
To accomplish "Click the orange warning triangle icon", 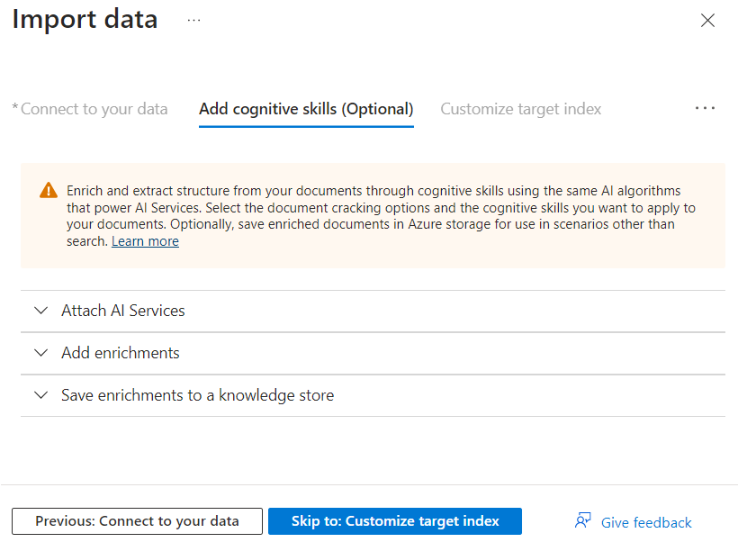I will click(48, 192).
